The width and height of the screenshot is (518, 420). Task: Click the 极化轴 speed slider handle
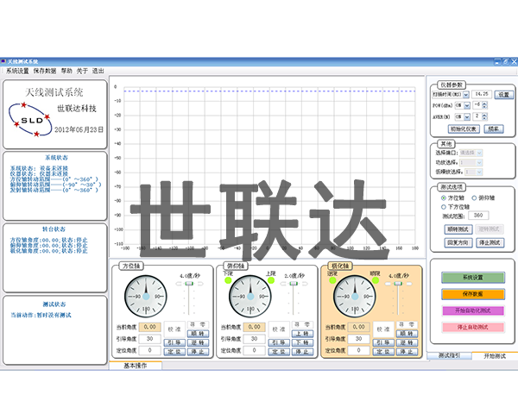pos(398,284)
